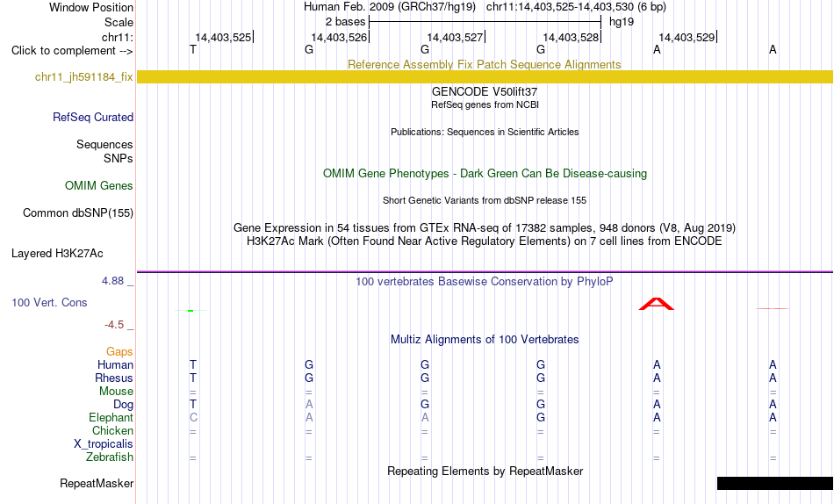Click 'Click to complement -->' label
This screenshot has height=504, width=834.
coord(72,51)
